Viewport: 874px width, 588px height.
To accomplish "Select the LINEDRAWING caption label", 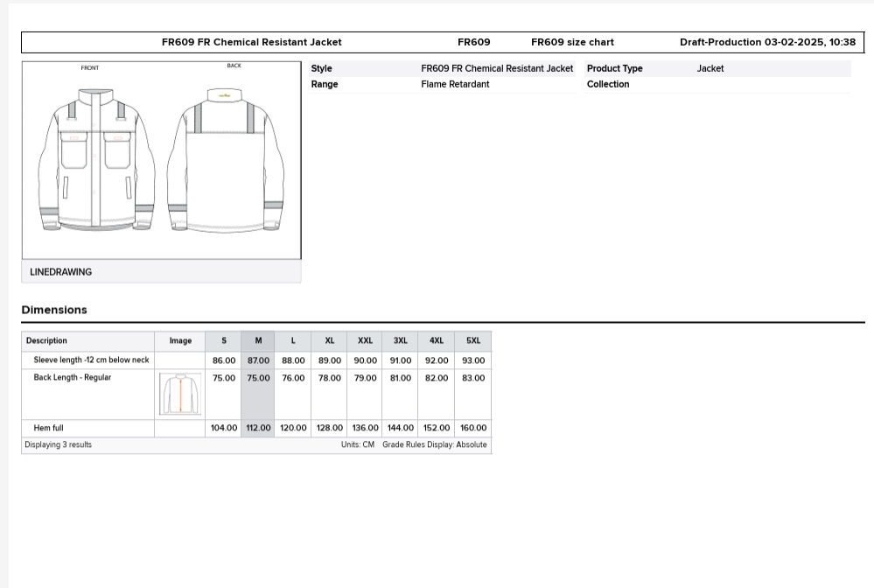I will pyautogui.click(x=61, y=272).
